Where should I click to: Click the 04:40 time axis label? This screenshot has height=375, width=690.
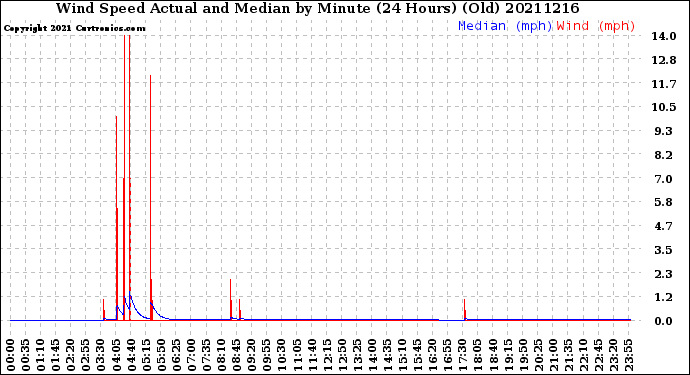click(131, 354)
